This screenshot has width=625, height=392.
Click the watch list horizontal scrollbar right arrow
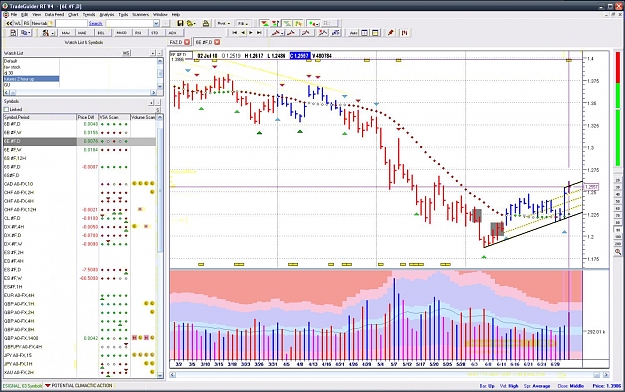(x=153, y=93)
